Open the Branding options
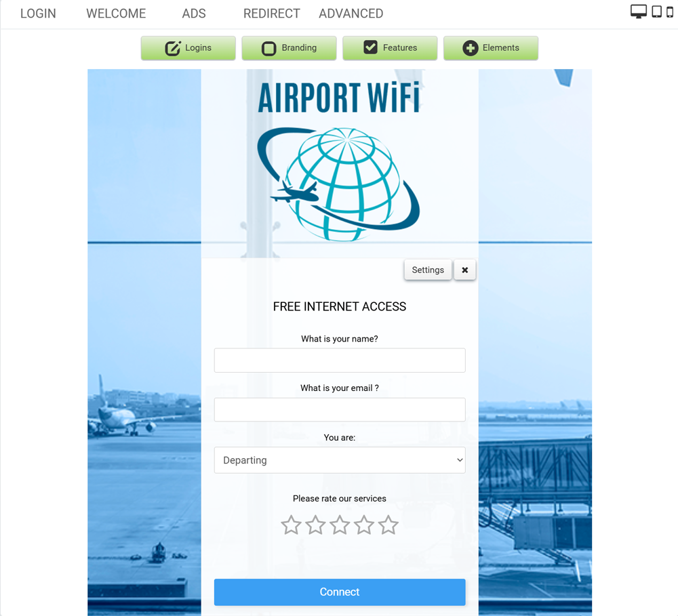This screenshot has height=616, width=678. coord(289,48)
